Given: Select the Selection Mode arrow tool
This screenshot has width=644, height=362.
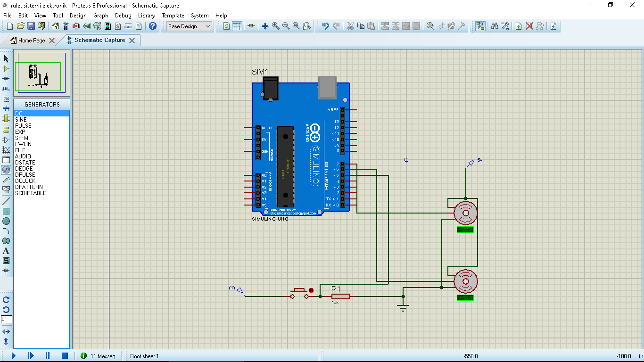Looking at the screenshot, I should (6, 59).
